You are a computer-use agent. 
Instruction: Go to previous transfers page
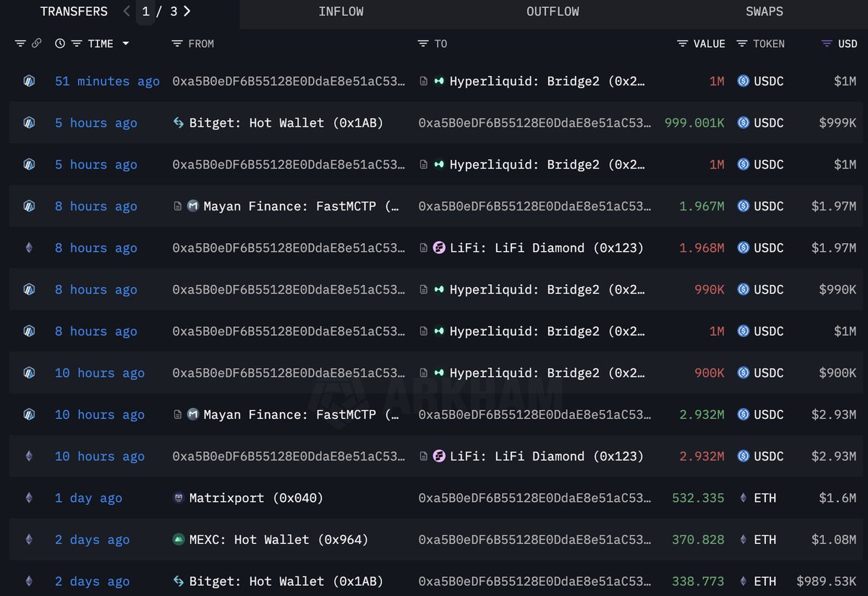(127, 12)
